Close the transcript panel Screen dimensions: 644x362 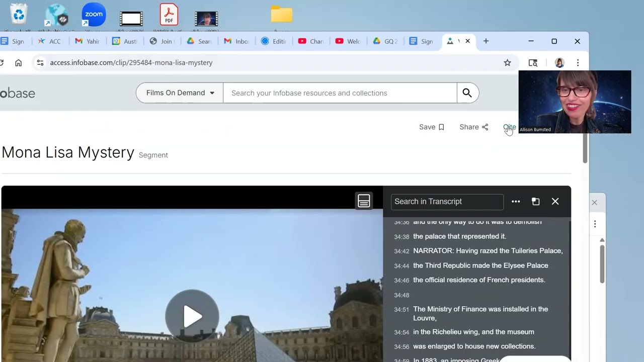pyautogui.click(x=555, y=202)
